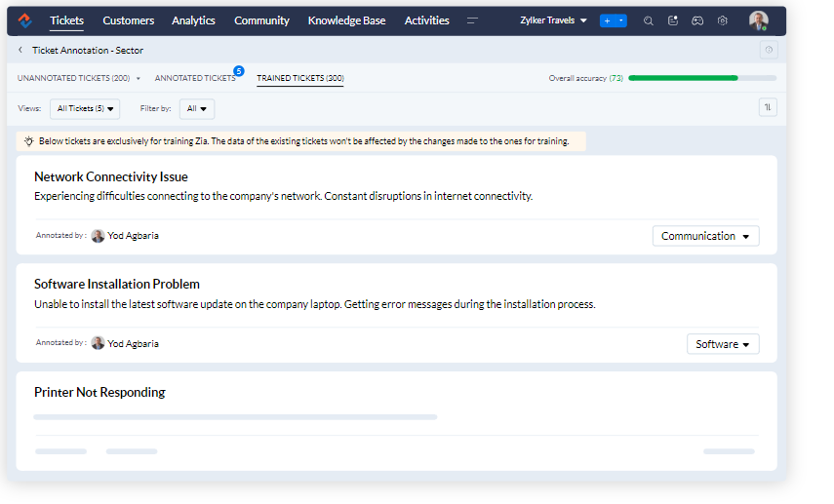
Task: Click the Zoho Desk logo icon
Action: tap(25, 20)
